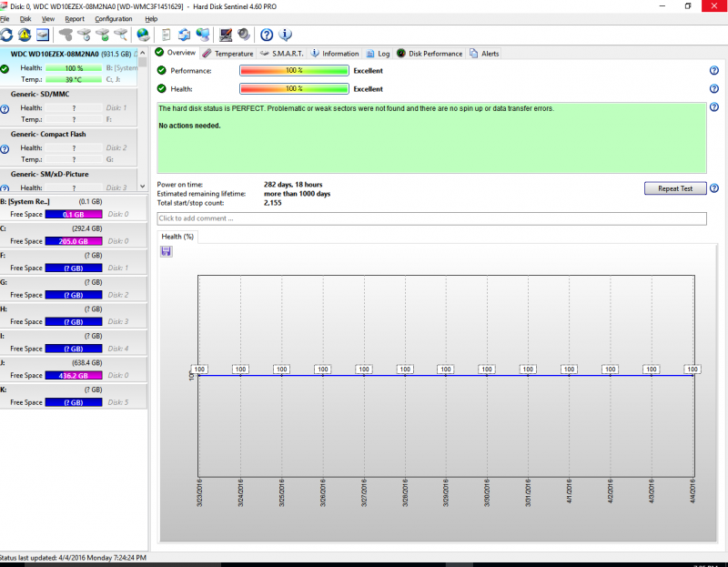The width and height of the screenshot is (728, 567).
Task: Click the disk icon with a clock
Action: (x=84, y=35)
